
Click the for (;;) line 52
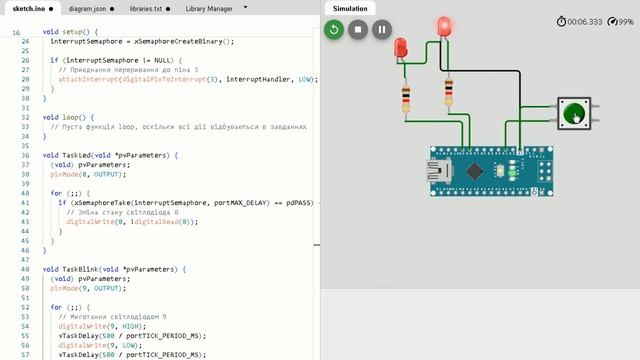click(x=70, y=307)
